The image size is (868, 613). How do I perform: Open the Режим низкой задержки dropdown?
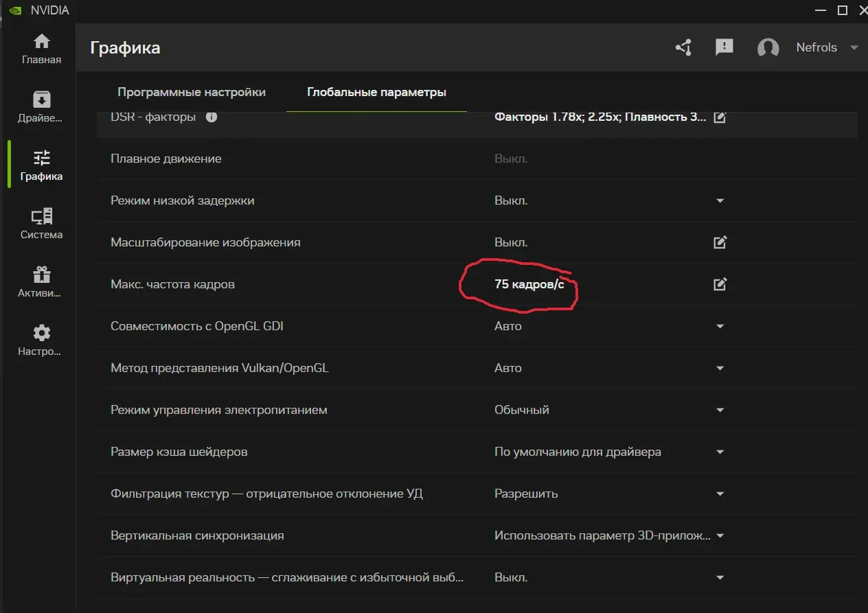[x=720, y=200]
